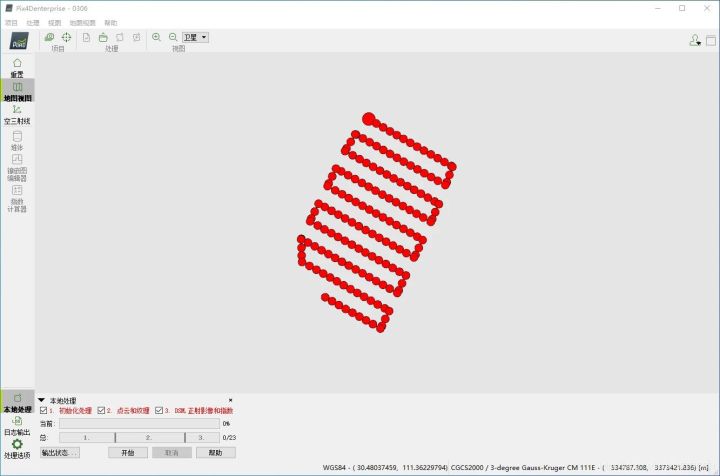This screenshot has height=476, width=720.
Task: Open the 卫星 map type dropdown
Action: pyautogui.click(x=195, y=37)
